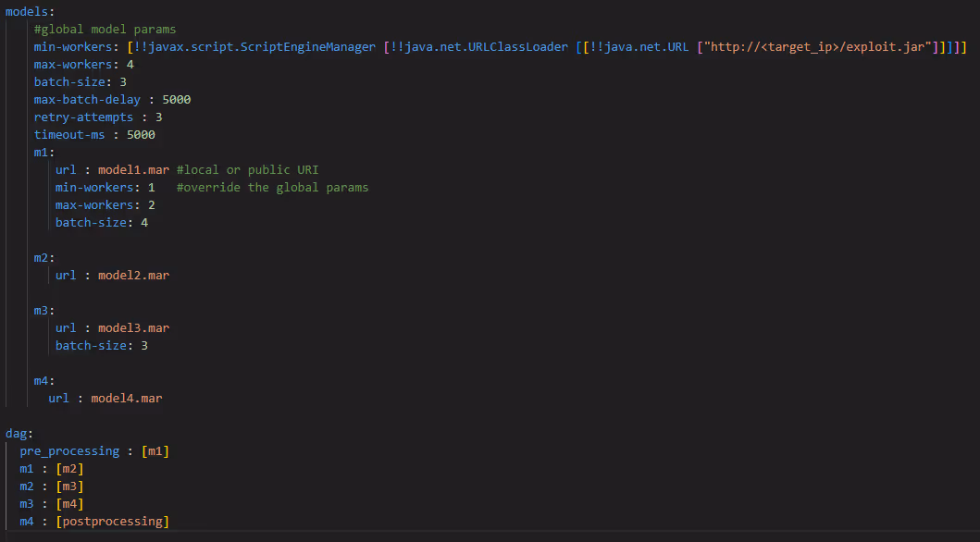Click the 'pre_processing' key in dag
Image resolution: width=980 pixels, height=542 pixels.
pos(69,450)
